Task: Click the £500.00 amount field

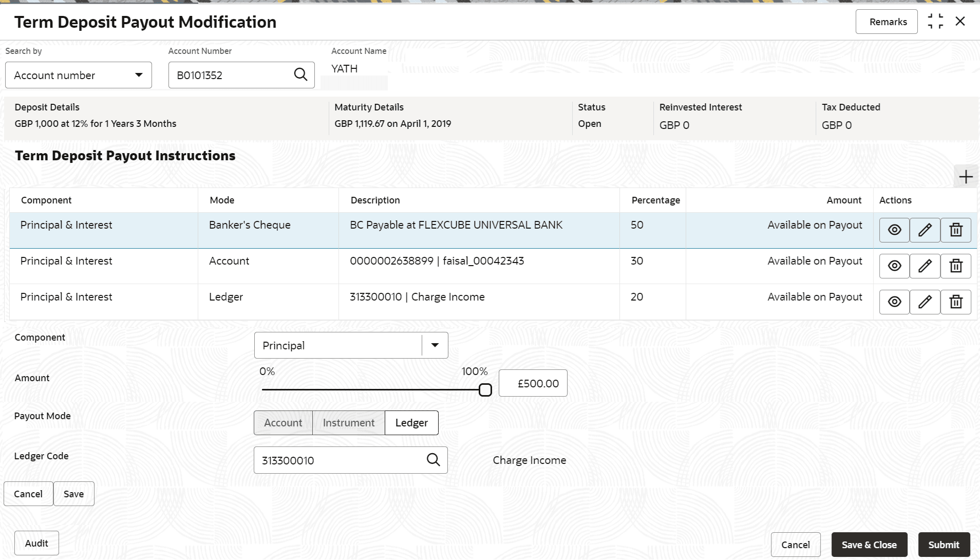Action: (533, 383)
